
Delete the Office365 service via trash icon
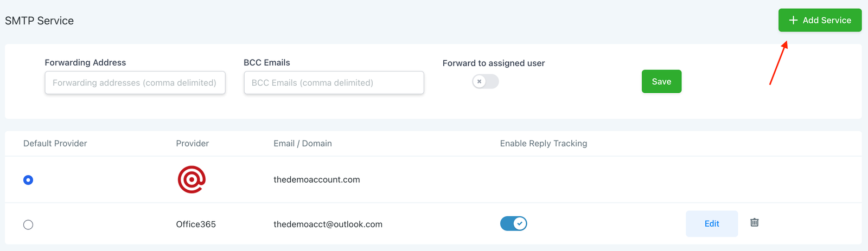[754, 222]
